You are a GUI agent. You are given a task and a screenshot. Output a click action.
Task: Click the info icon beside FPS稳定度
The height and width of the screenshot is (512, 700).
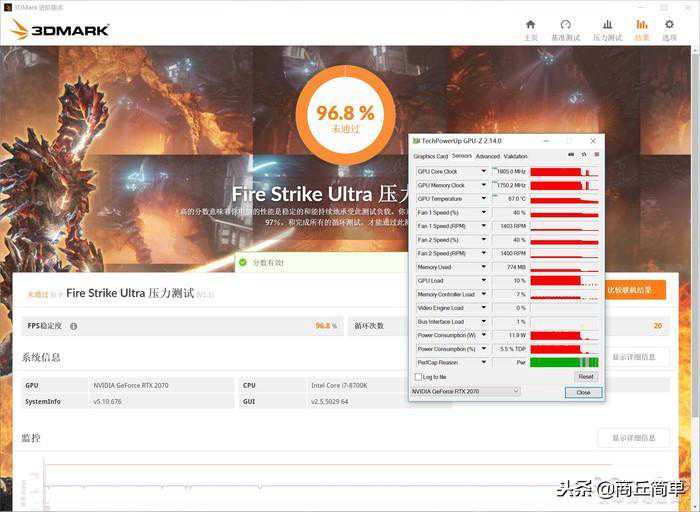[x=73, y=326]
